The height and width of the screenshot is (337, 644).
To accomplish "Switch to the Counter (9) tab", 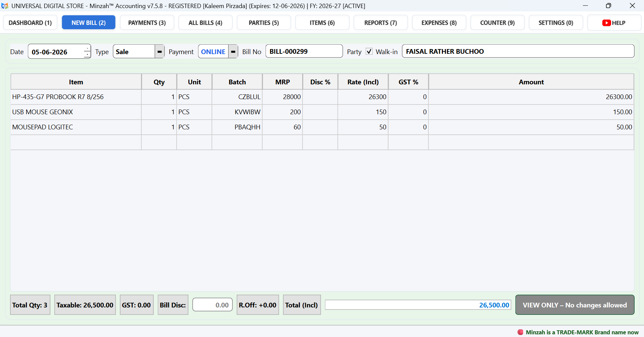I will tap(498, 23).
